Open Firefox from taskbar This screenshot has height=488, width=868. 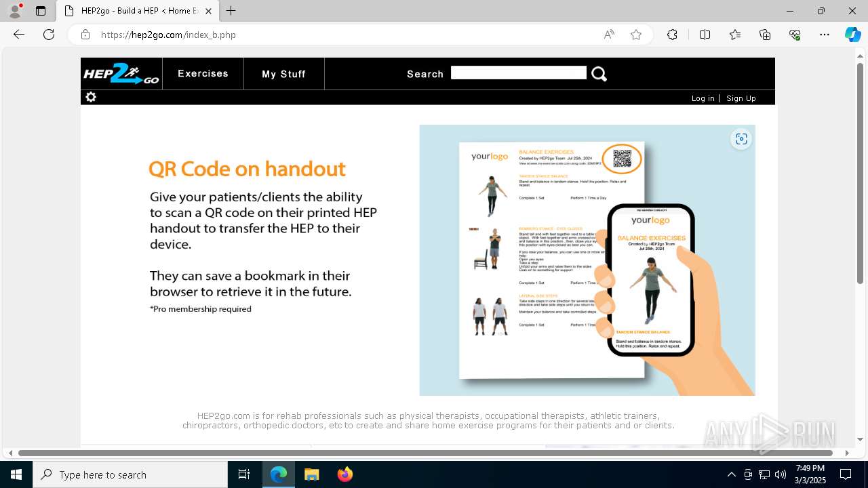point(344,474)
